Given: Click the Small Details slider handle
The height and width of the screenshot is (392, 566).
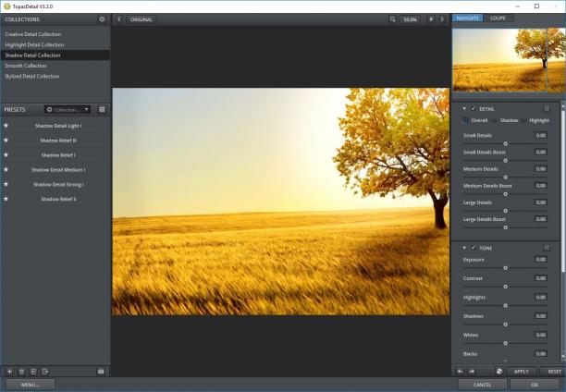Looking at the screenshot, I should tap(505, 143).
